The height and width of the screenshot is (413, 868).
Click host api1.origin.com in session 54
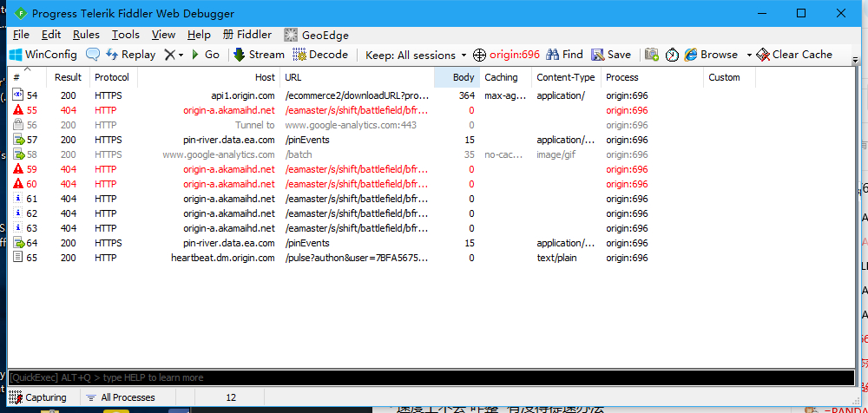coord(242,95)
